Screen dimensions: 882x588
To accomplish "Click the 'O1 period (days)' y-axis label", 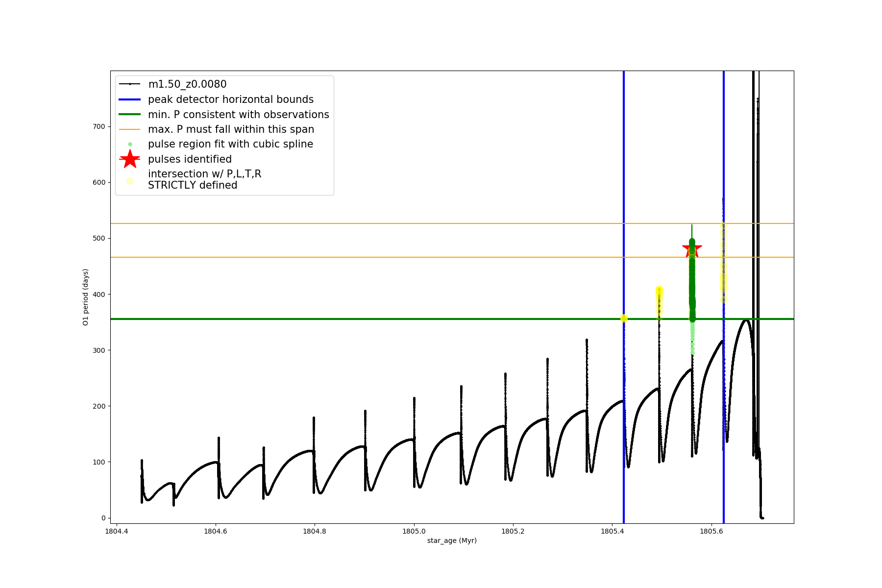I will 86,297.
